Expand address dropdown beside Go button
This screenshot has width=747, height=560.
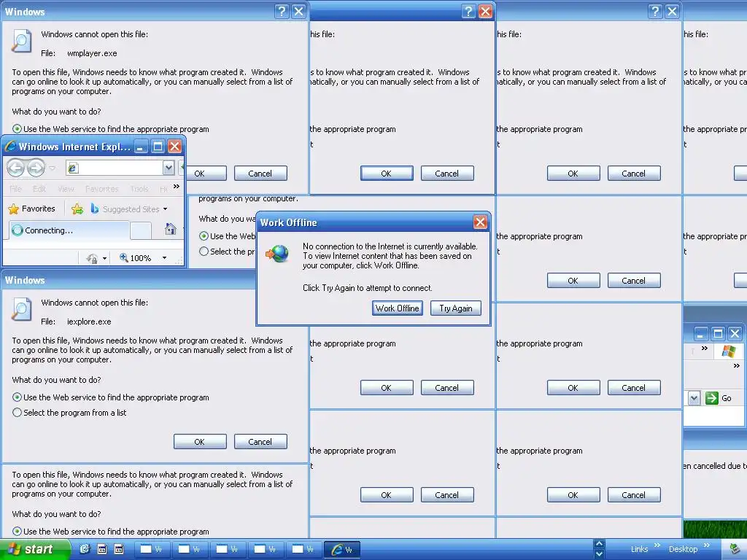point(694,398)
